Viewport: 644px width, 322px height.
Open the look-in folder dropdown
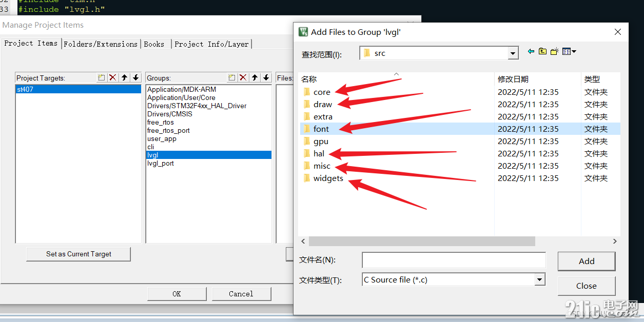[x=513, y=53]
